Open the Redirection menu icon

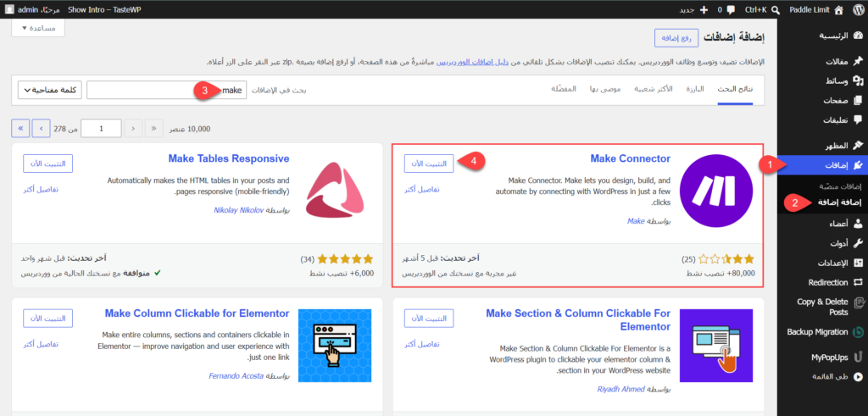pyautogui.click(x=858, y=283)
